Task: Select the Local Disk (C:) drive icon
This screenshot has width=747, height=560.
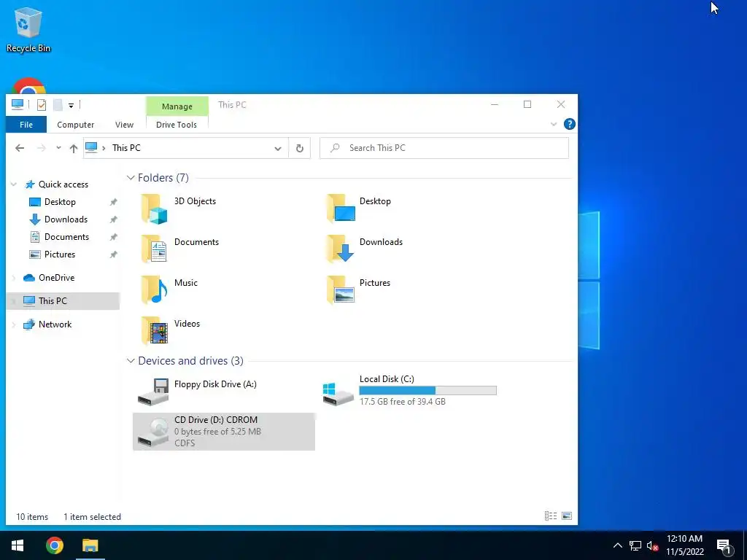Action: pyautogui.click(x=338, y=393)
